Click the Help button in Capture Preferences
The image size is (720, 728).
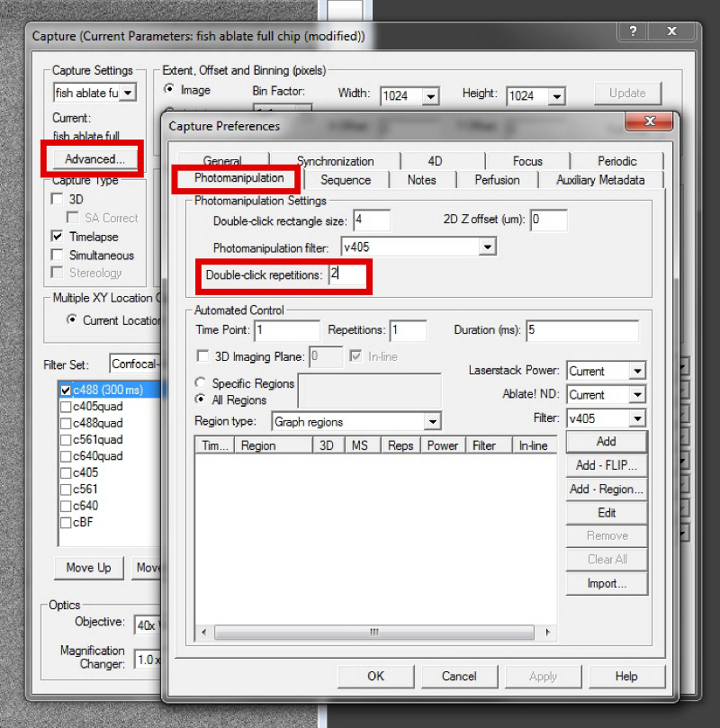click(x=626, y=676)
